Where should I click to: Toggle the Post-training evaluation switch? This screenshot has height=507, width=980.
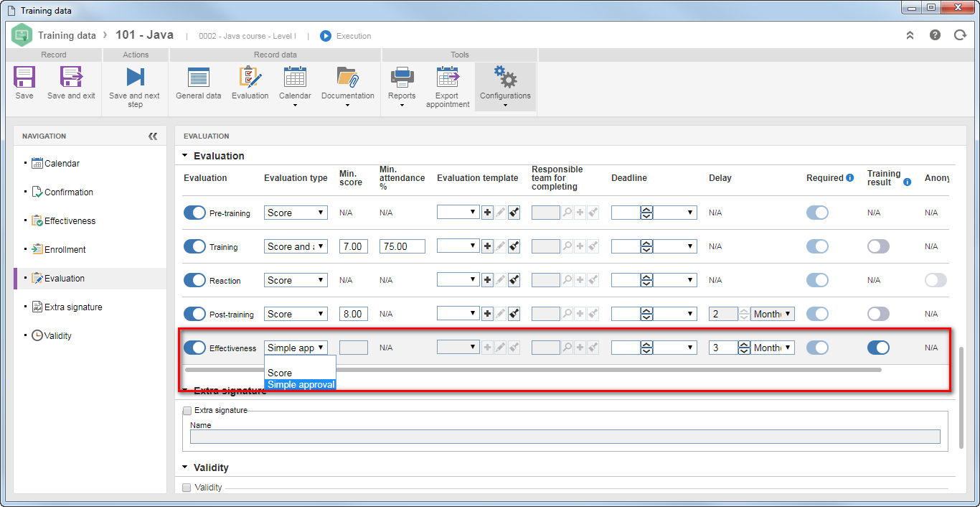(x=194, y=314)
